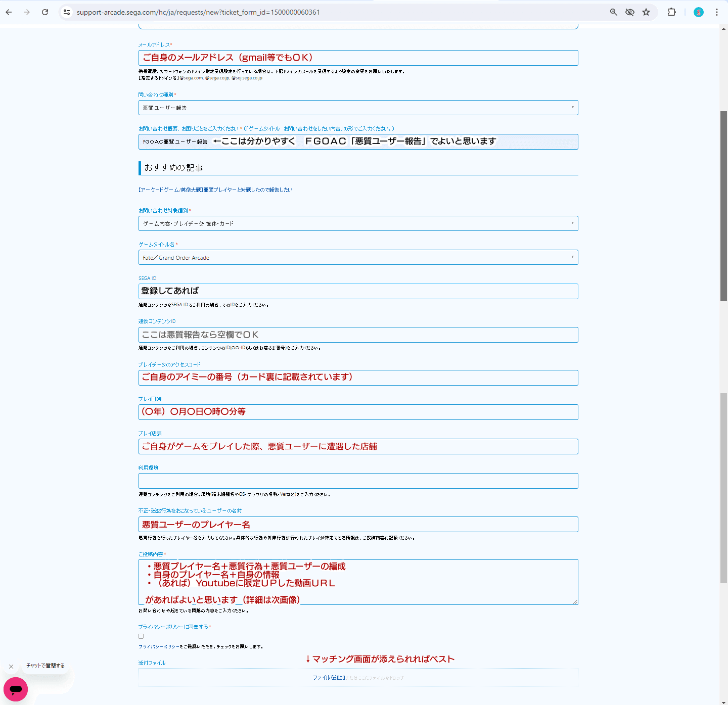Open the ゲームタイトル名 dropdown
728x705 pixels.
[358, 257]
